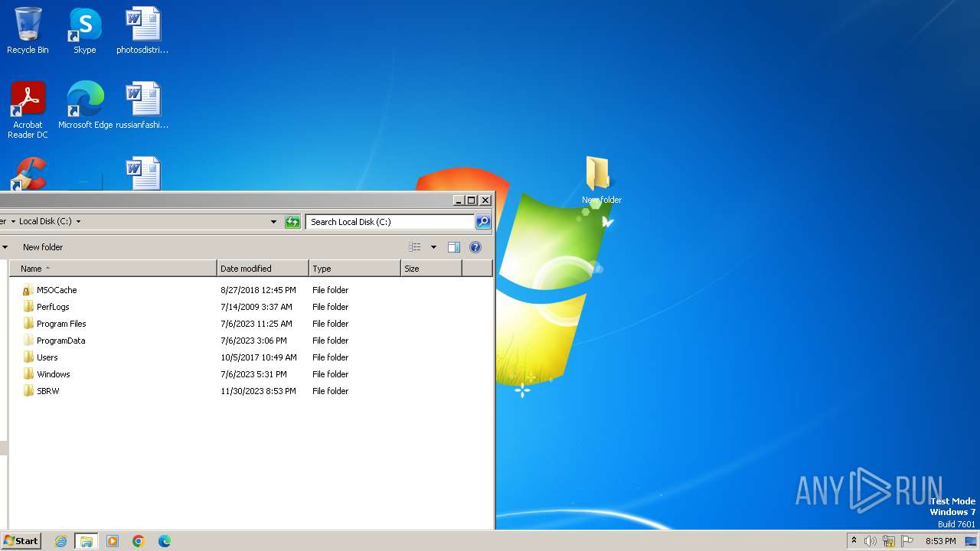This screenshot has width=980, height=551.
Task: Open the russianfashi Word document
Action: coord(142,106)
